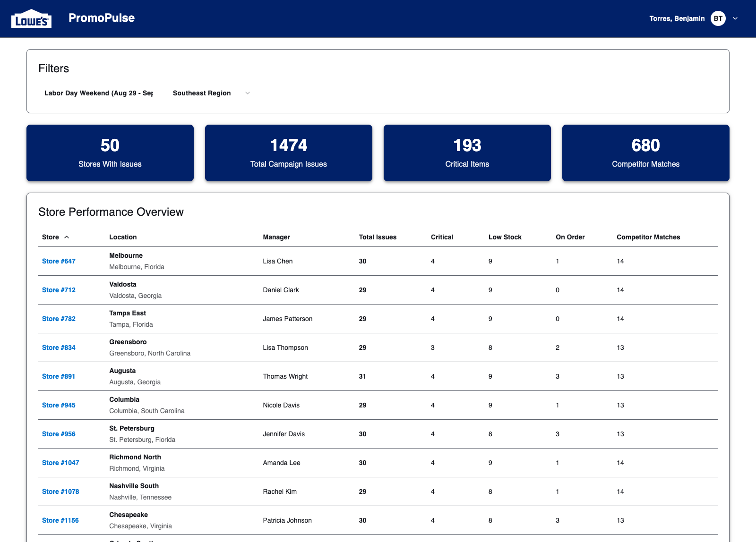Open Store #891 details

[58, 376]
